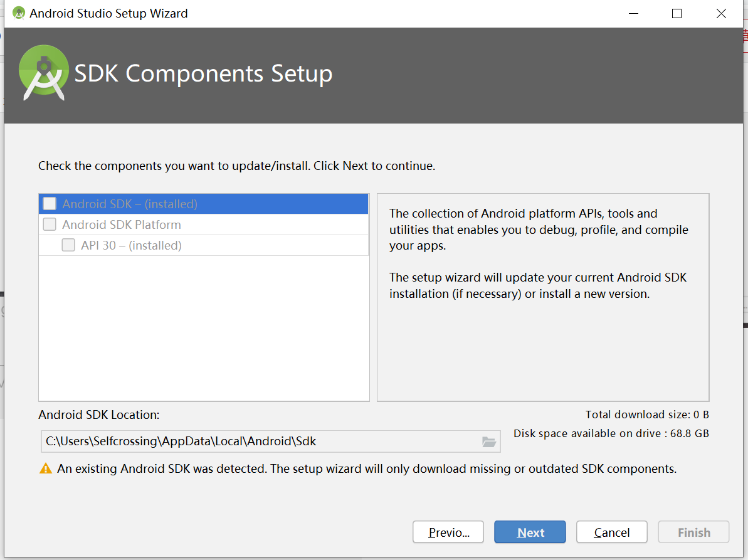Screen dimensions: 748x560
Task: Select the Android SDK Platform row
Action: 188,225
